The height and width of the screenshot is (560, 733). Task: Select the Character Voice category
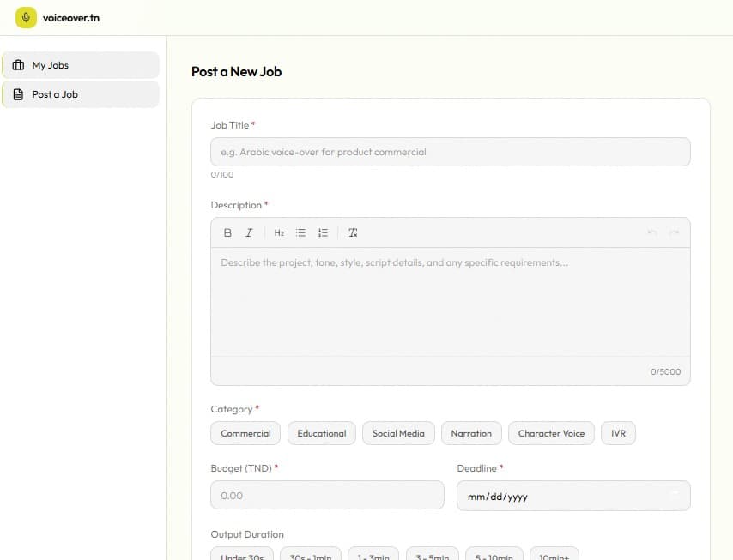(551, 433)
